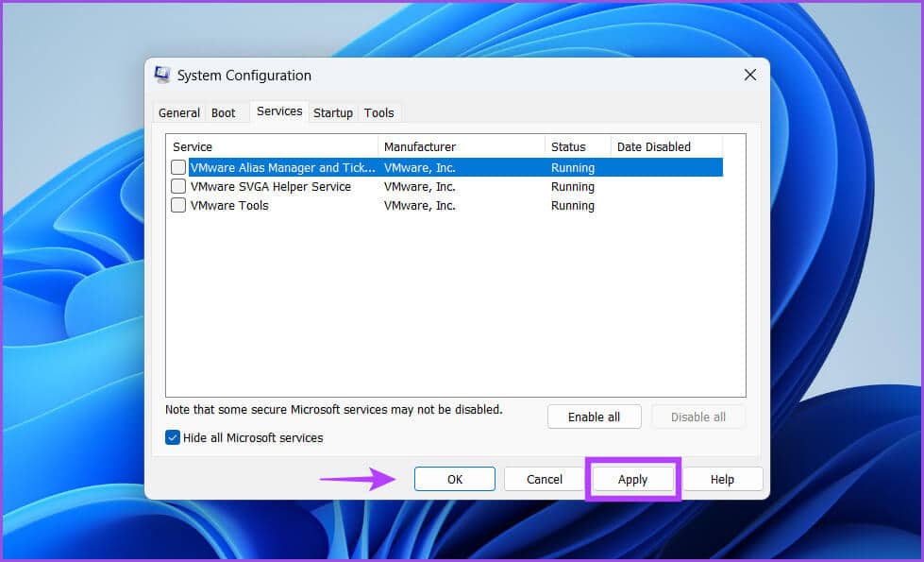Click Running status of VMware Tools

click(x=572, y=205)
